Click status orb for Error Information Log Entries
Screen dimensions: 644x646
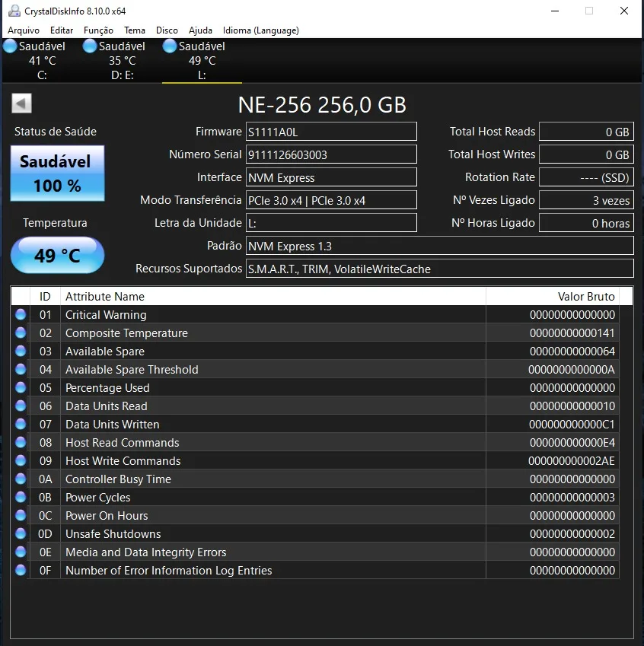click(x=21, y=570)
